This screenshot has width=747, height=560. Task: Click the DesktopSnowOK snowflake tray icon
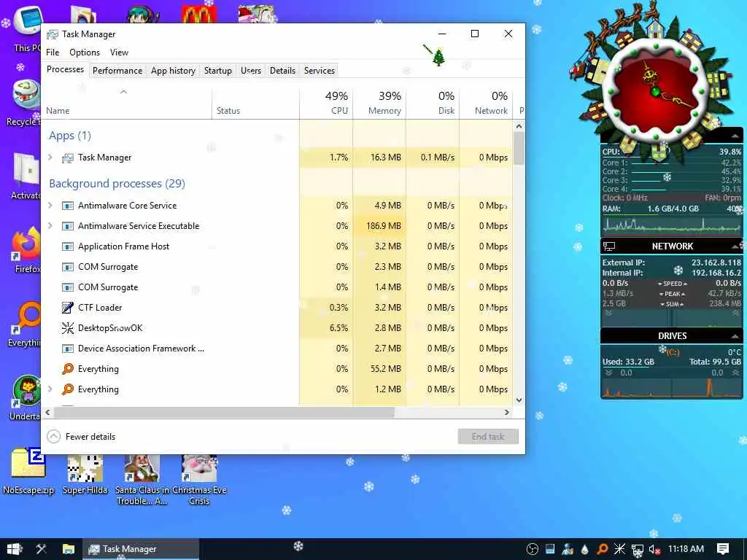(x=619, y=549)
